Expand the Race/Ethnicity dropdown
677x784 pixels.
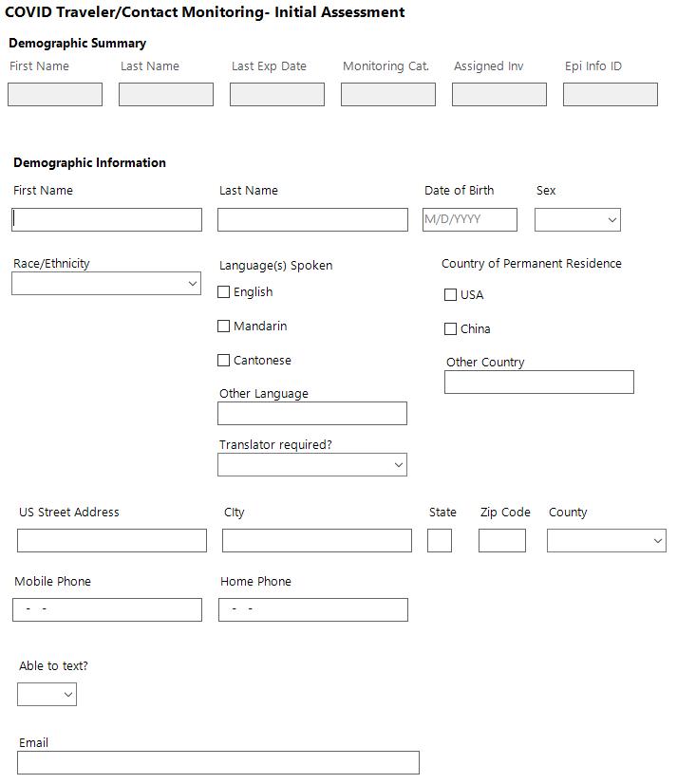pos(106,284)
